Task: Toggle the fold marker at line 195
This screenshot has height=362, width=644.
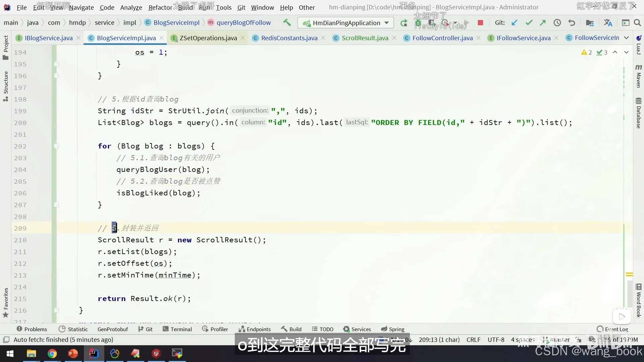Action: click(56, 64)
